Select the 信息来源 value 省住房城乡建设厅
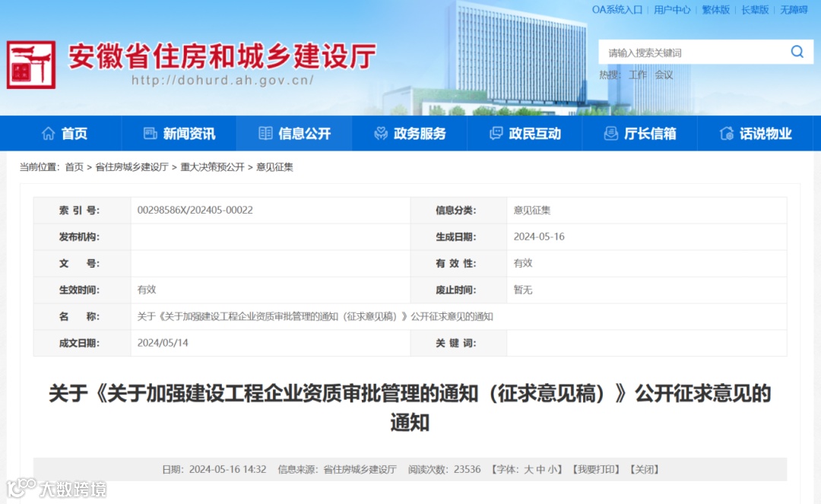The height and width of the screenshot is (504, 821). pyautogui.click(x=360, y=470)
